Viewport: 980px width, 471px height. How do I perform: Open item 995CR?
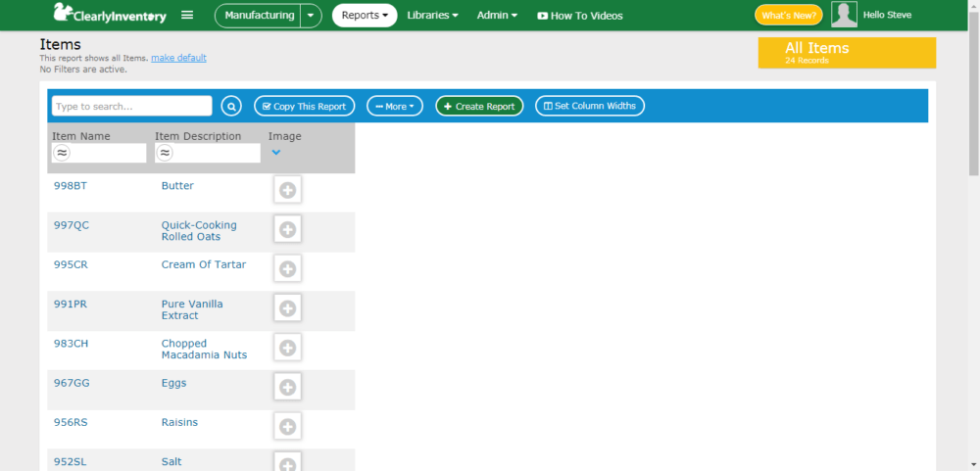point(72,264)
